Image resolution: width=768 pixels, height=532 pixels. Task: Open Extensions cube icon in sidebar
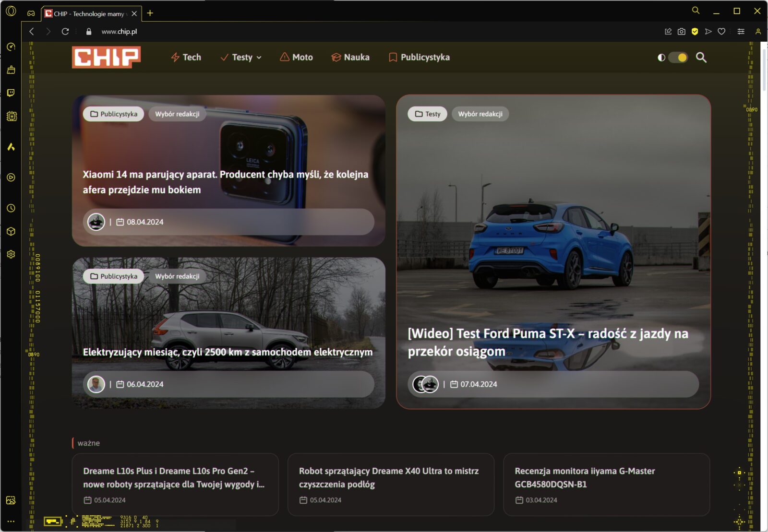11,231
